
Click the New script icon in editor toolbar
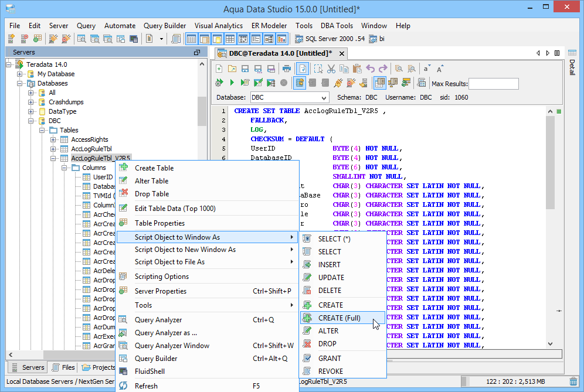[219, 69]
